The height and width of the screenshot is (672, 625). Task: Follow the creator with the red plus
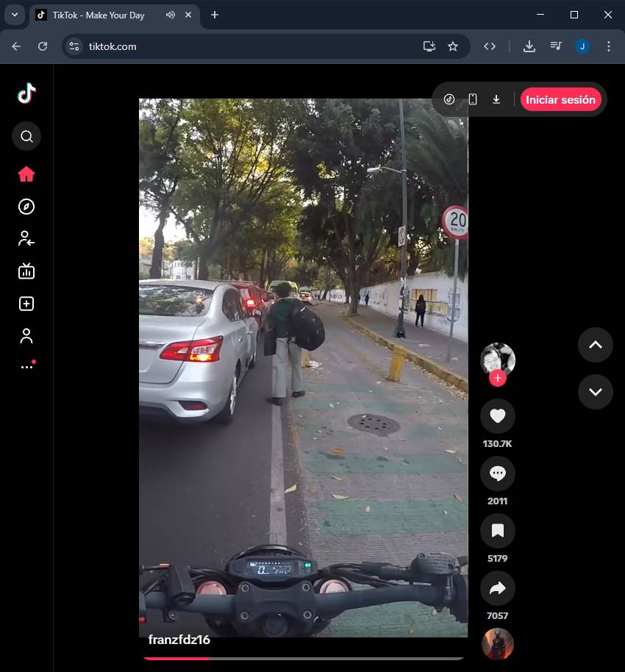point(498,378)
